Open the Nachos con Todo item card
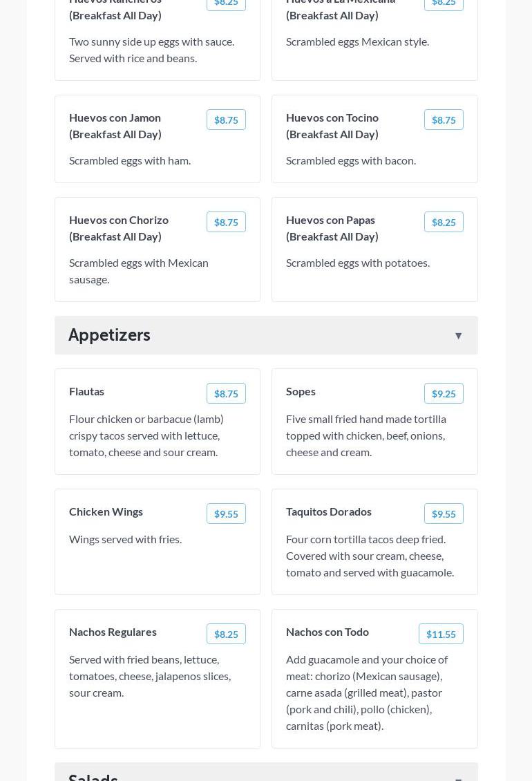Viewport: 532px width, 781px height. point(374,691)
